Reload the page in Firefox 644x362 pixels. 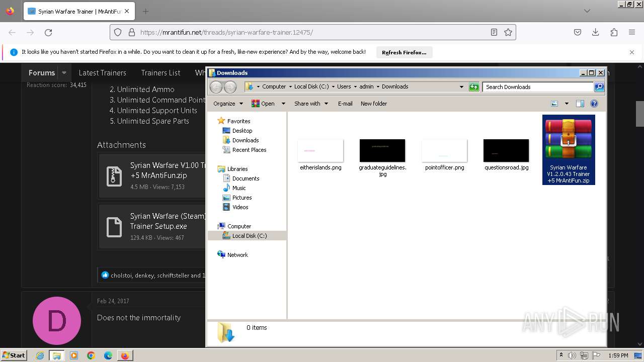[x=48, y=32]
